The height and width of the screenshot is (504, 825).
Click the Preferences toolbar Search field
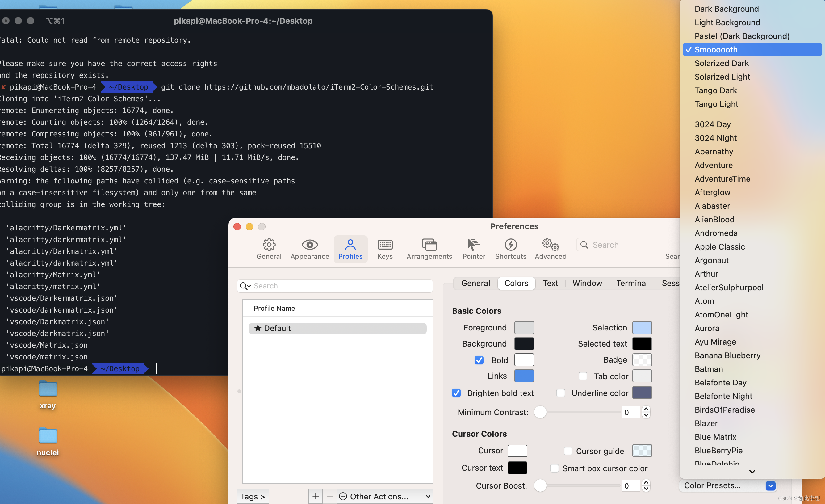tap(628, 245)
